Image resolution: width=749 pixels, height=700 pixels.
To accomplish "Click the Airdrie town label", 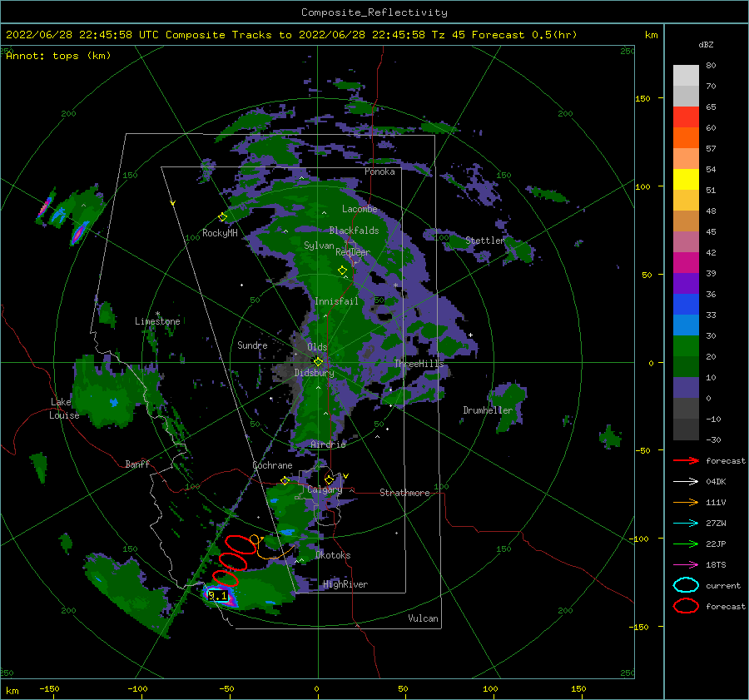I will pyautogui.click(x=328, y=444).
